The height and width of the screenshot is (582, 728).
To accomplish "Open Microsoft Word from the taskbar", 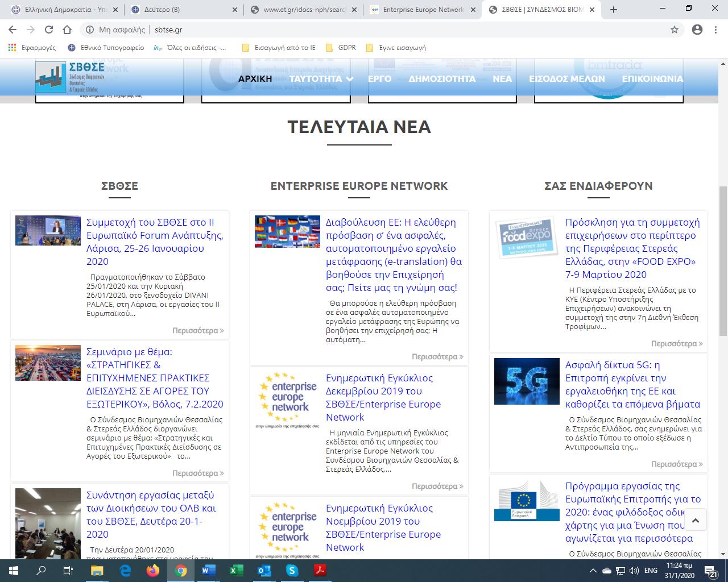I will [209, 570].
